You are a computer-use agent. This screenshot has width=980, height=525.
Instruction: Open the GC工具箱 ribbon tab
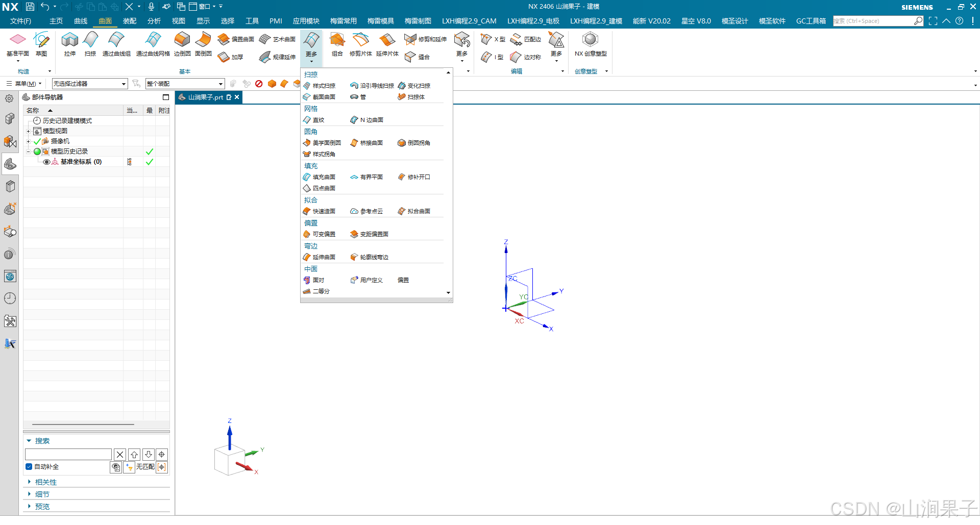click(x=811, y=21)
